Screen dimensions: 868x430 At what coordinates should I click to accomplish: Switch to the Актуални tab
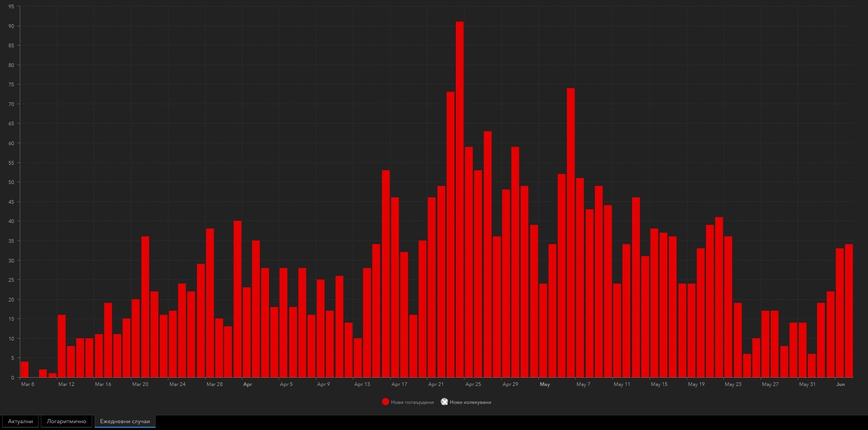[x=21, y=421]
